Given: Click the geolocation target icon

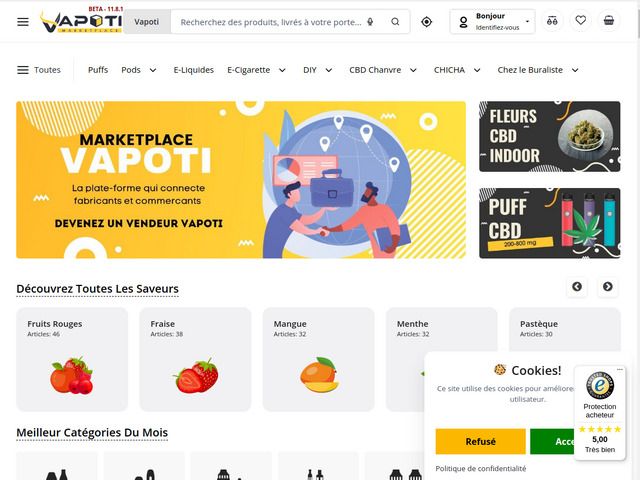Looking at the screenshot, I should click(427, 22).
